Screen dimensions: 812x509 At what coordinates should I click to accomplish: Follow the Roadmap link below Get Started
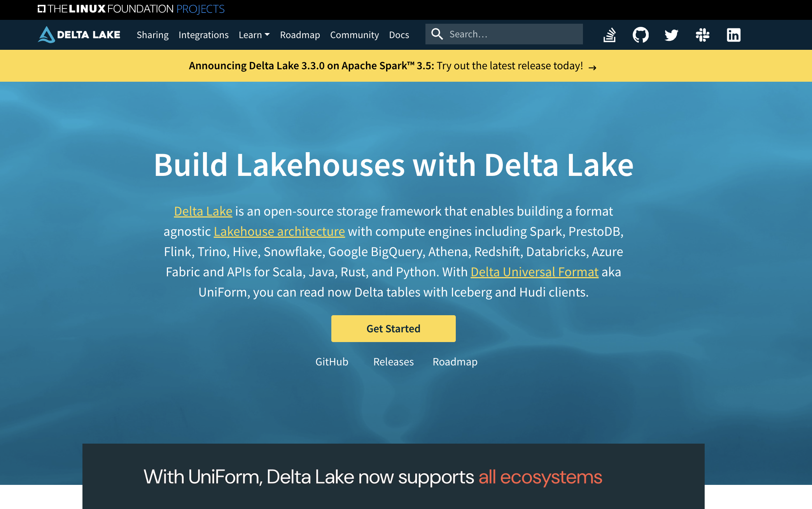coord(455,362)
